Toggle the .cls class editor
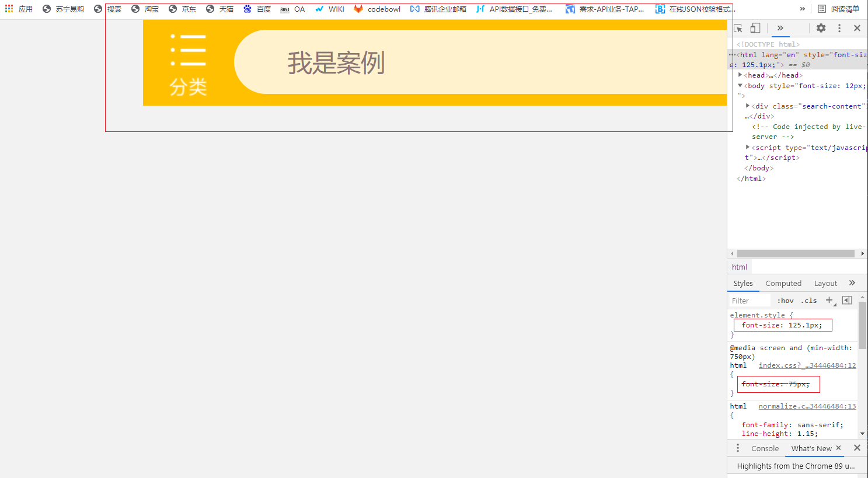This screenshot has height=478, width=868. point(809,301)
